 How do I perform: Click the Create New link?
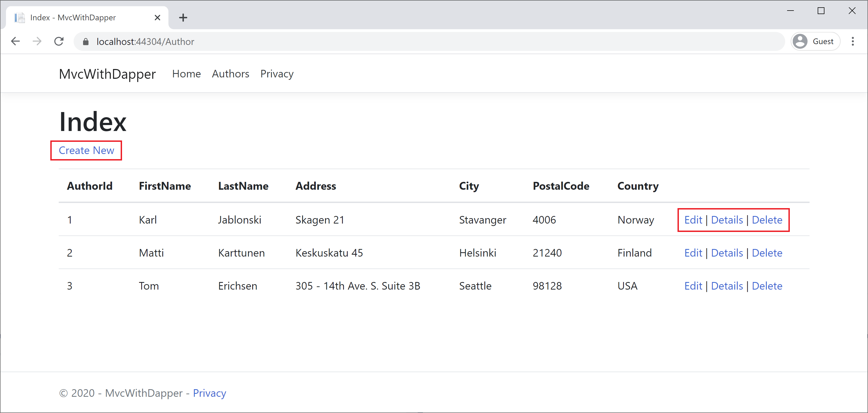coord(86,150)
